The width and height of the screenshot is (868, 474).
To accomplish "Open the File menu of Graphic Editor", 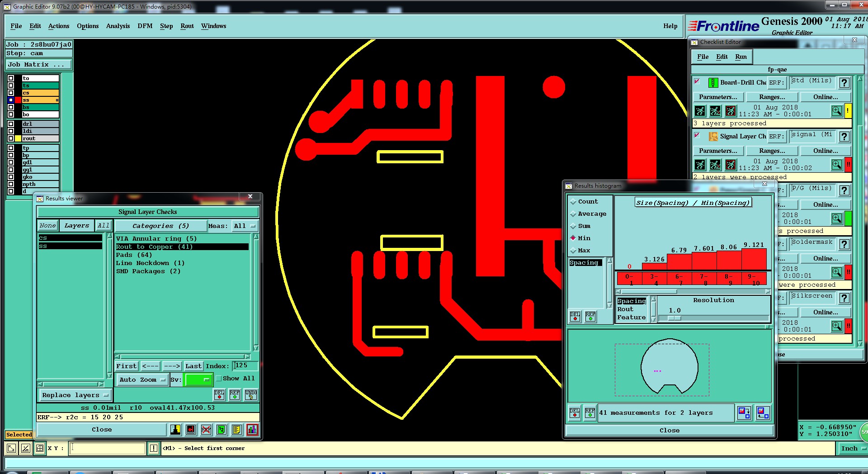I will coord(16,26).
